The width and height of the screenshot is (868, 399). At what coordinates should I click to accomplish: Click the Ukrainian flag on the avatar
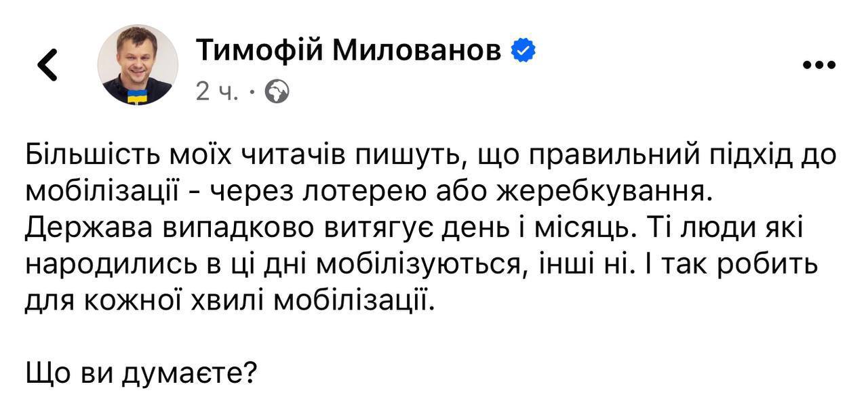point(138,96)
